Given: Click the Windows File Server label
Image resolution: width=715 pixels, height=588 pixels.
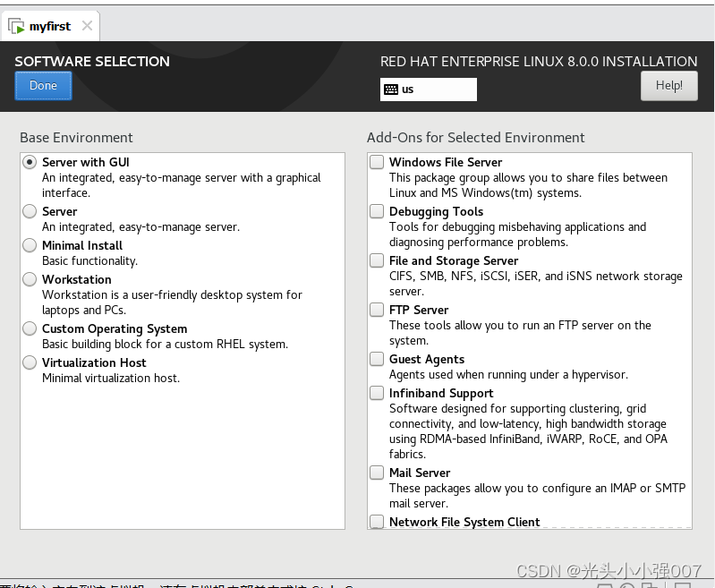Looking at the screenshot, I should (446, 162).
